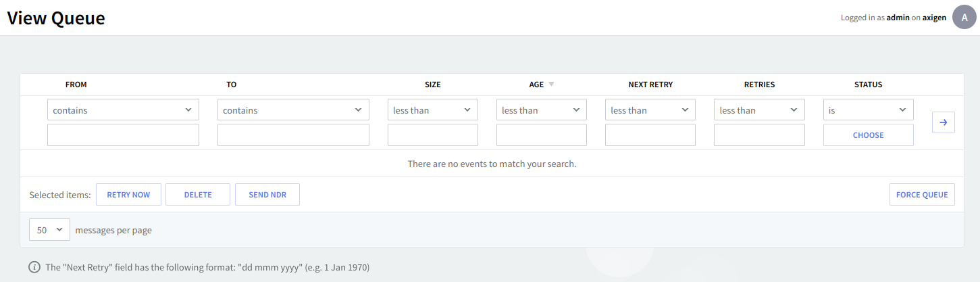This screenshot has height=282, width=980.
Task: Expand the Age comparison dropdown
Action: pos(541,110)
